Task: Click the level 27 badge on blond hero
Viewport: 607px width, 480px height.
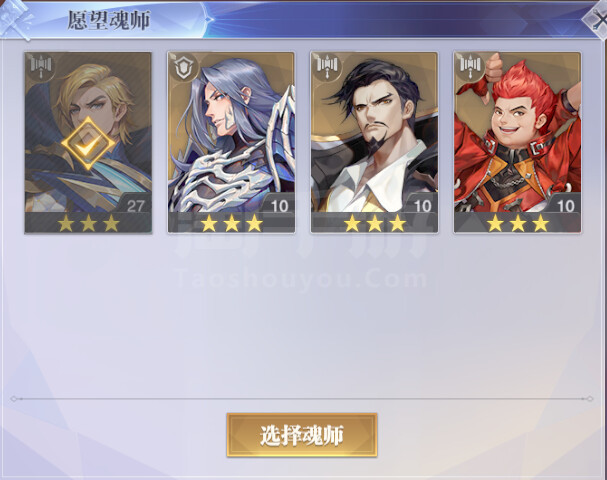Action: pyautogui.click(x=135, y=205)
